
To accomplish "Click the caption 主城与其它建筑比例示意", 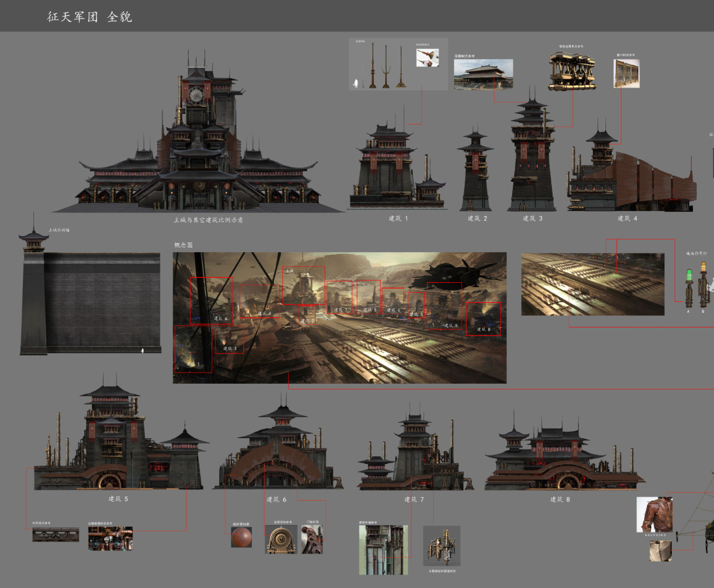I will coord(208,220).
